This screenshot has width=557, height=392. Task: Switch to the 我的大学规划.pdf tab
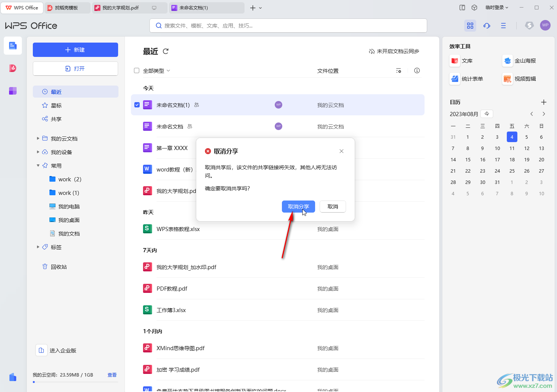click(129, 8)
